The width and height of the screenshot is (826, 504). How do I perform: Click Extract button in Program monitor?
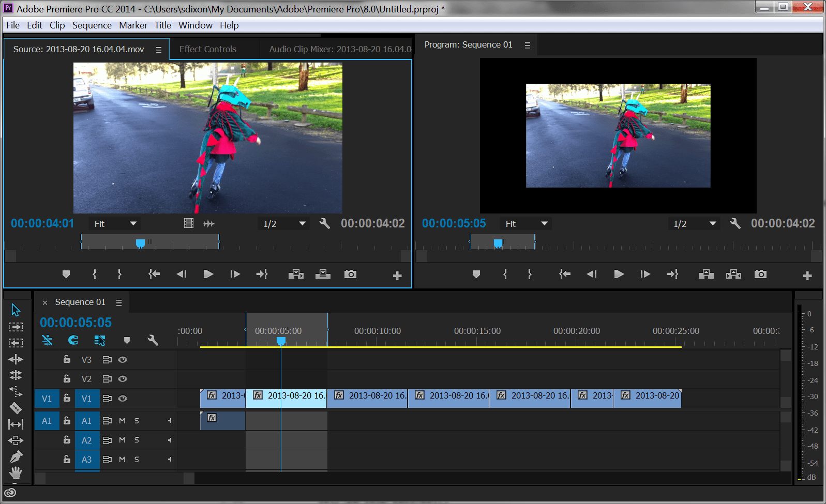(733, 274)
